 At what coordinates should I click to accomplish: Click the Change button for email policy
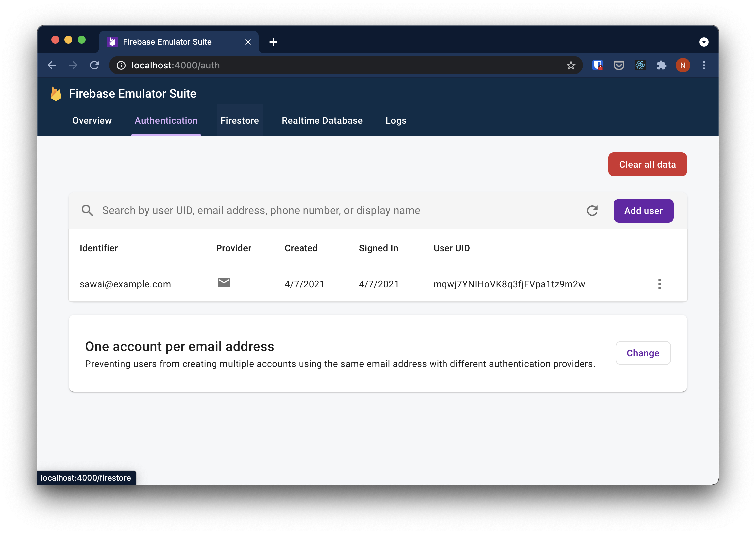(643, 353)
